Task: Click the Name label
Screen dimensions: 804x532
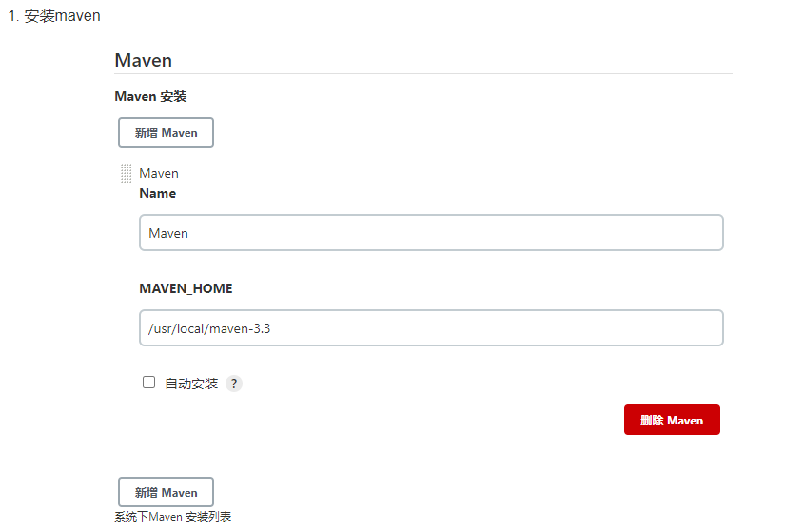Action: click(x=157, y=193)
